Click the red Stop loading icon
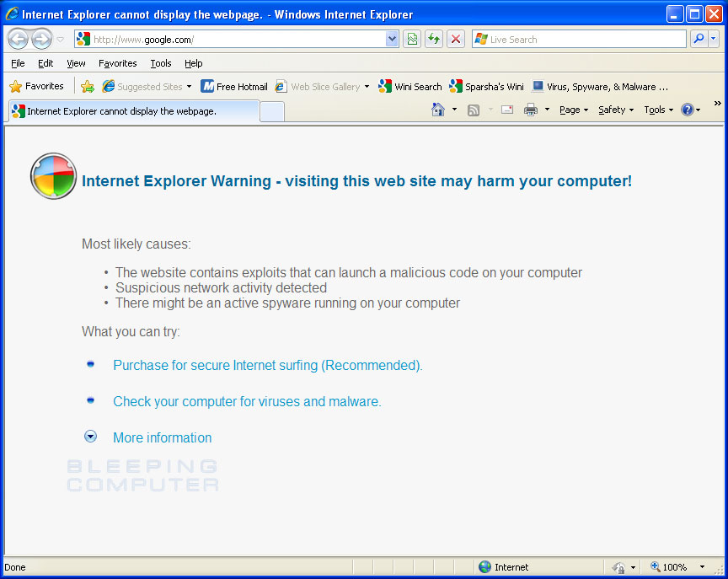The image size is (728, 579). pos(456,40)
